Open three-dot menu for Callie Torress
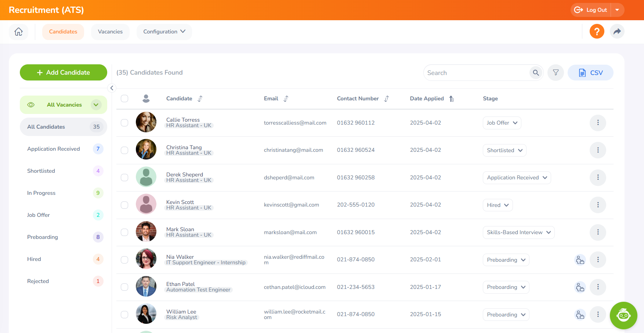Screen dimensions: 644x333 point(598,123)
